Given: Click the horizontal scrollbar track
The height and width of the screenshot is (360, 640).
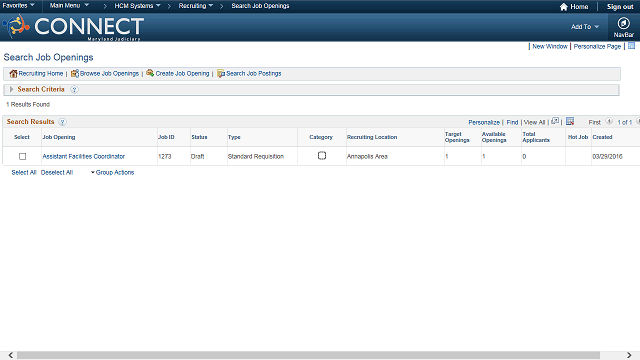Looking at the screenshot, I should point(308,355).
